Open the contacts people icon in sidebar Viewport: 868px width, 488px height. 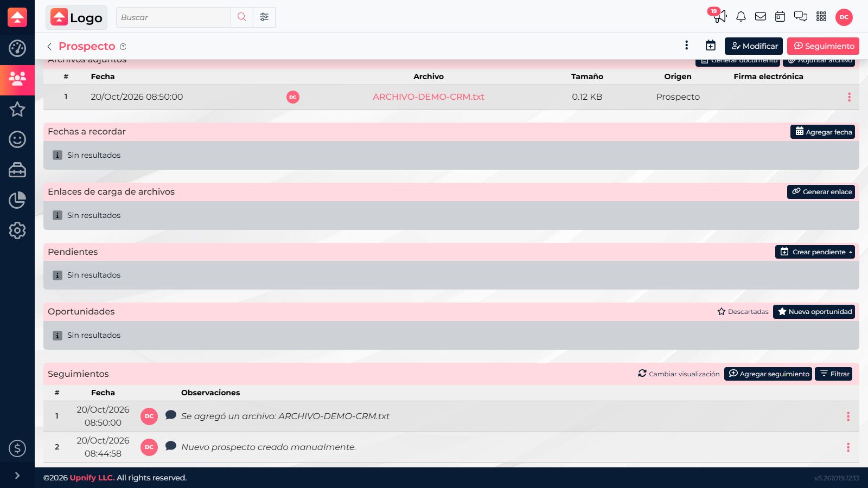pos(17,79)
